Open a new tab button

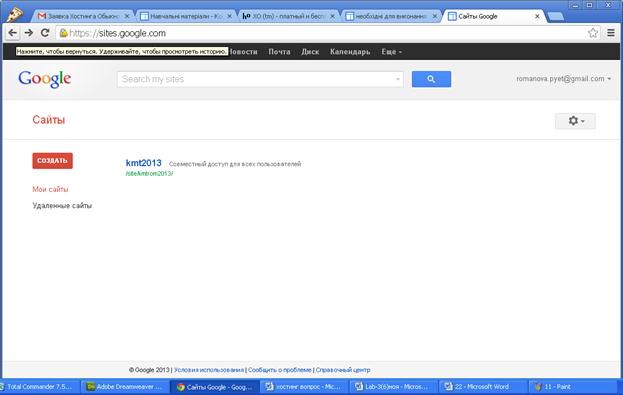(x=555, y=16)
